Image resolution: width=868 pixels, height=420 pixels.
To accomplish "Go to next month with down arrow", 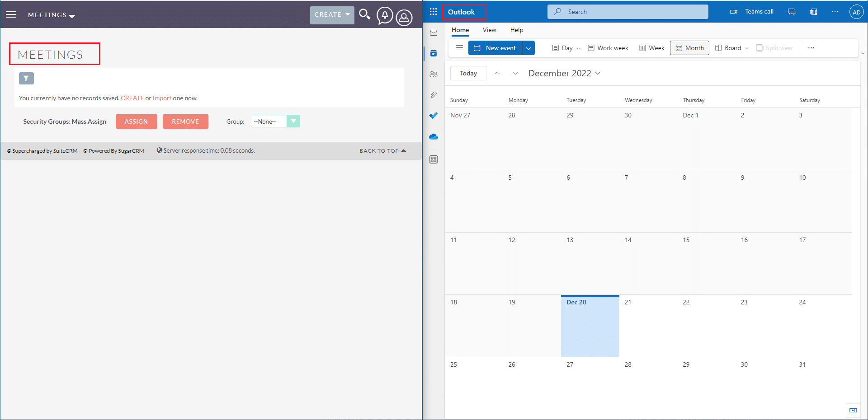I will (x=515, y=73).
